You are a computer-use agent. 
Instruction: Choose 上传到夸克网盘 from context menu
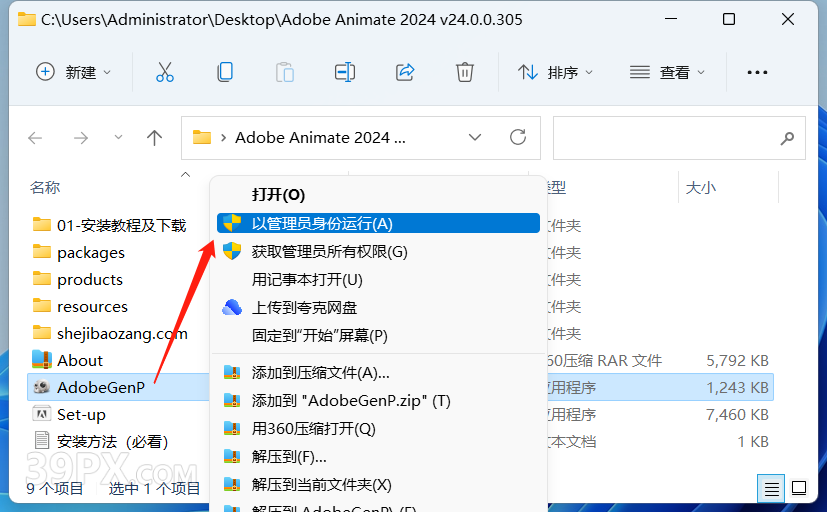[378, 307]
